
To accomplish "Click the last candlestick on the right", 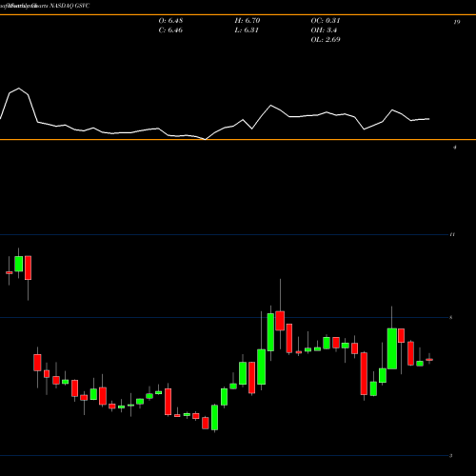I will 429,360.
